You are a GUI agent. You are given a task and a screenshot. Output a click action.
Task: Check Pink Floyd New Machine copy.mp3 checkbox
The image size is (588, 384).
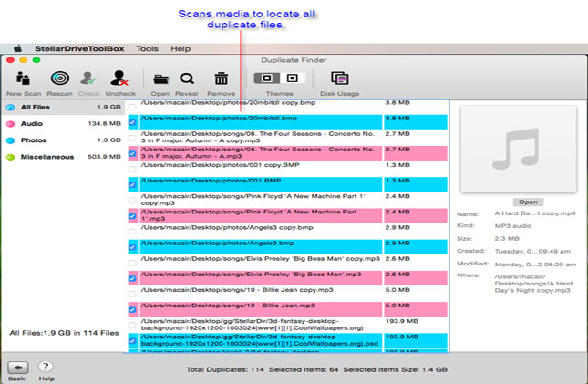pyautogui.click(x=132, y=201)
